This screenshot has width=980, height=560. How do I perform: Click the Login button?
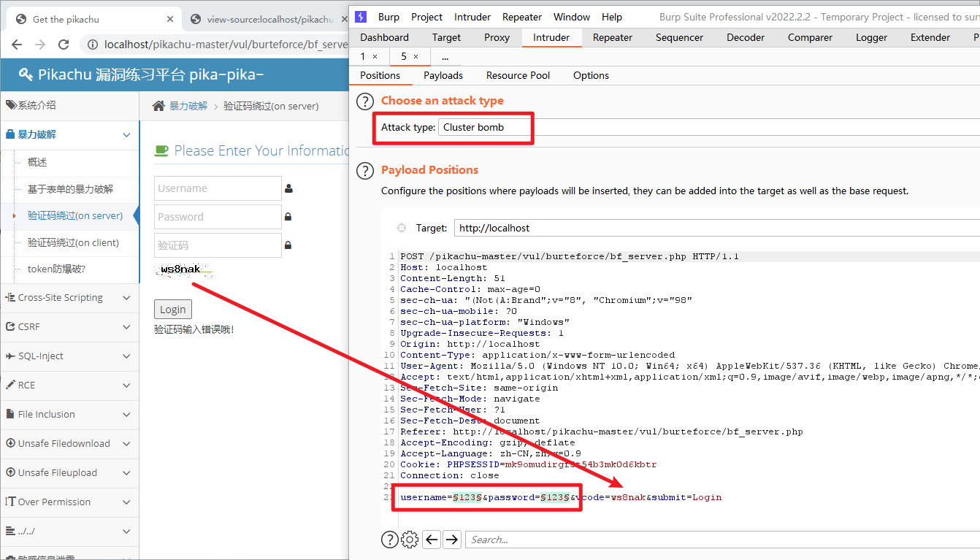click(x=173, y=309)
